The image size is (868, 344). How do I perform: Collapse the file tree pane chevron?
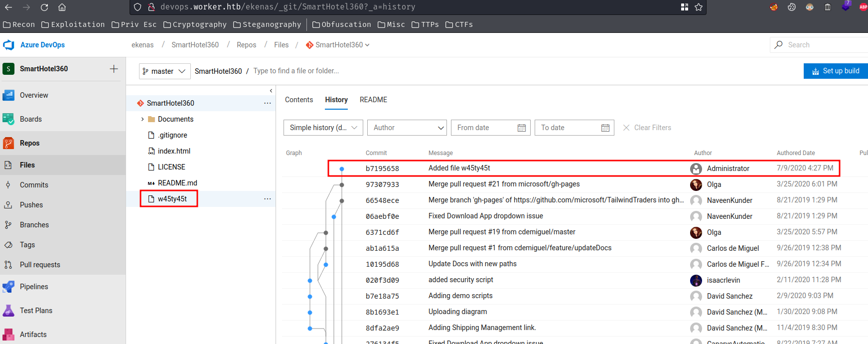(x=271, y=91)
